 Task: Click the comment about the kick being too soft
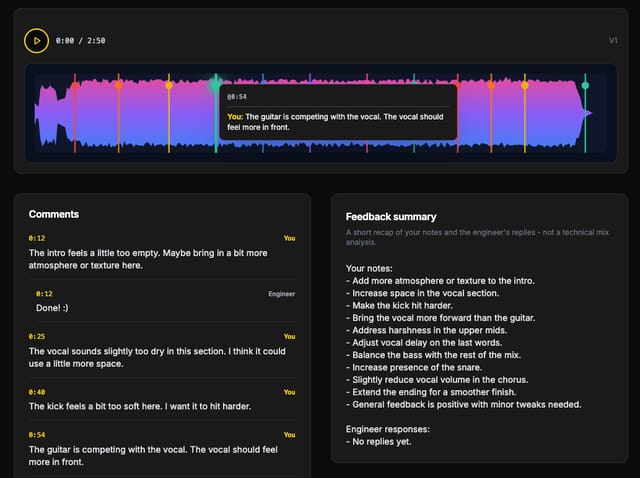[x=140, y=407]
